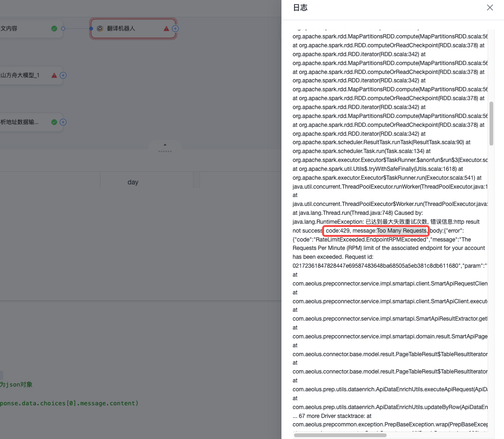Click the SmartApiResultExtractor log line
The width and height of the screenshot is (504, 439).
(390, 319)
